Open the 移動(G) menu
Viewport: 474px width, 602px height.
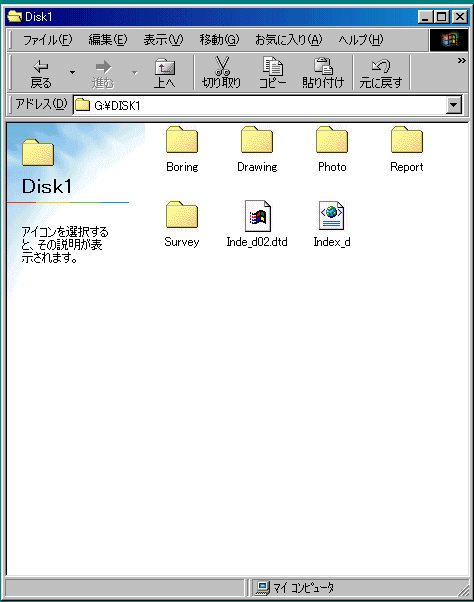pos(219,40)
